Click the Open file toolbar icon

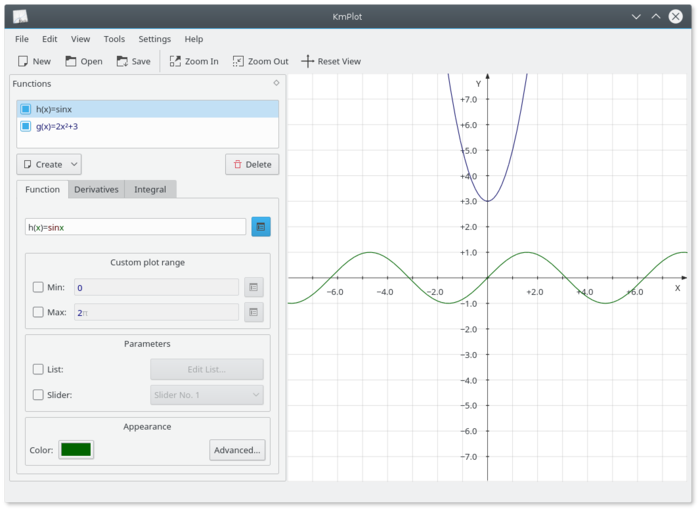point(71,61)
